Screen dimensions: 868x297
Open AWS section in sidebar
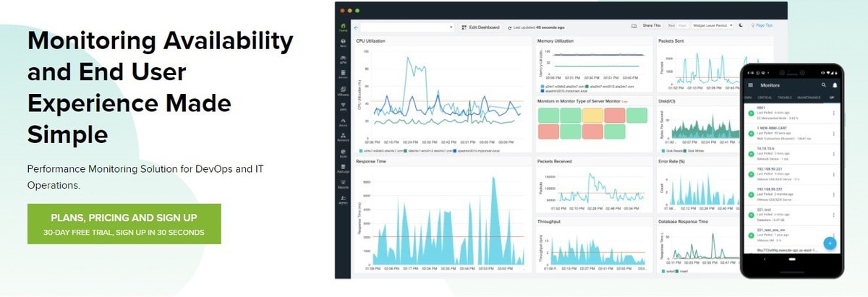click(343, 108)
